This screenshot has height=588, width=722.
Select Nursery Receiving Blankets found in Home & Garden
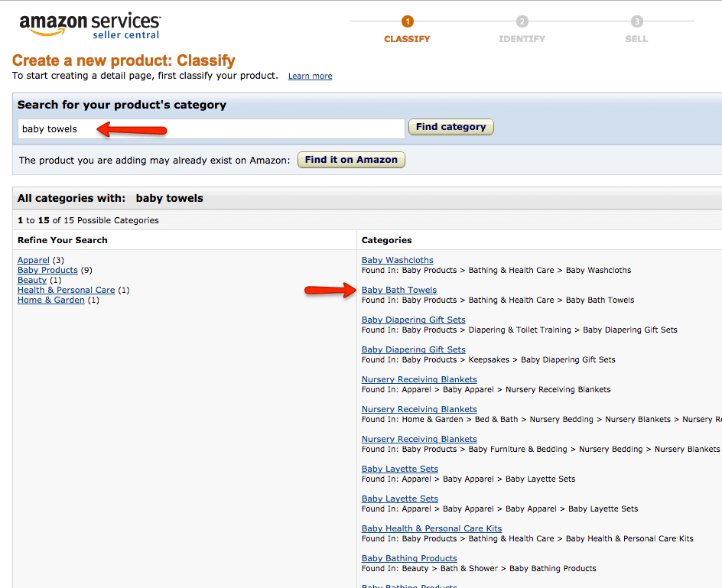point(419,409)
